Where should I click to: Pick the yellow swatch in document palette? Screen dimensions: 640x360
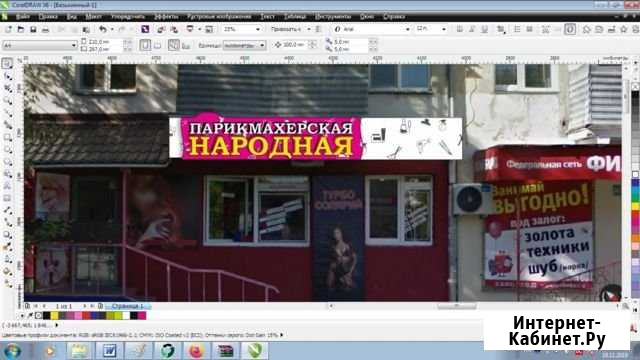[54, 316]
